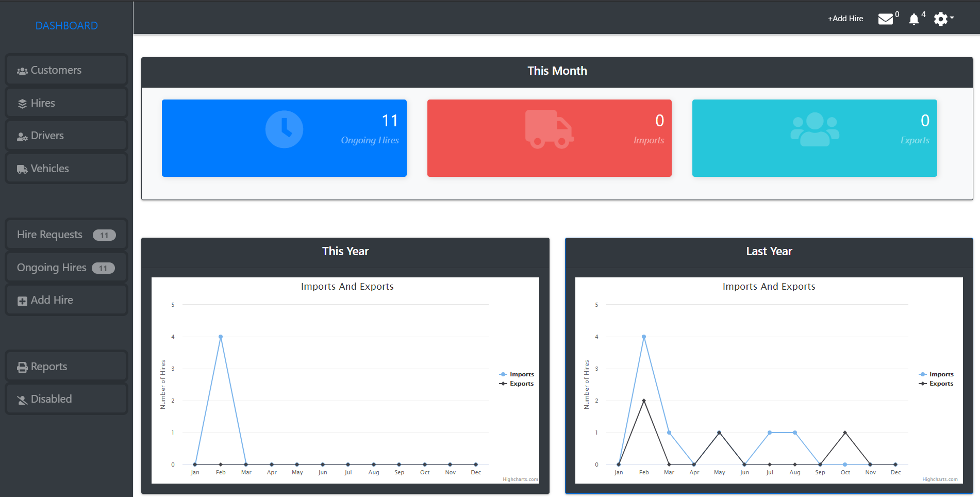The height and width of the screenshot is (497, 980).
Task: Select Drivers menu item
Action: (67, 136)
